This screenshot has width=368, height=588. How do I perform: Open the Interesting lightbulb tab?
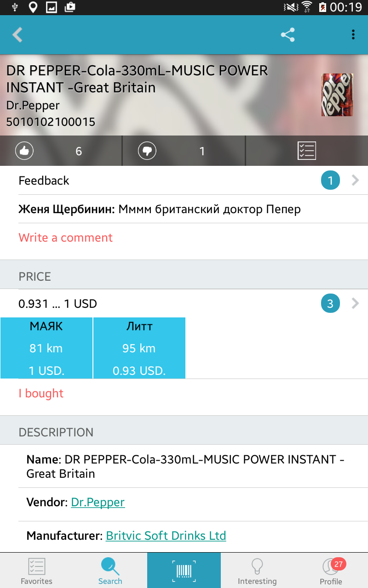pyautogui.click(x=257, y=571)
